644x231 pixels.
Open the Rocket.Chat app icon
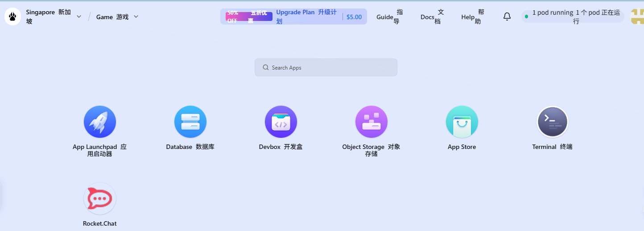click(100, 198)
